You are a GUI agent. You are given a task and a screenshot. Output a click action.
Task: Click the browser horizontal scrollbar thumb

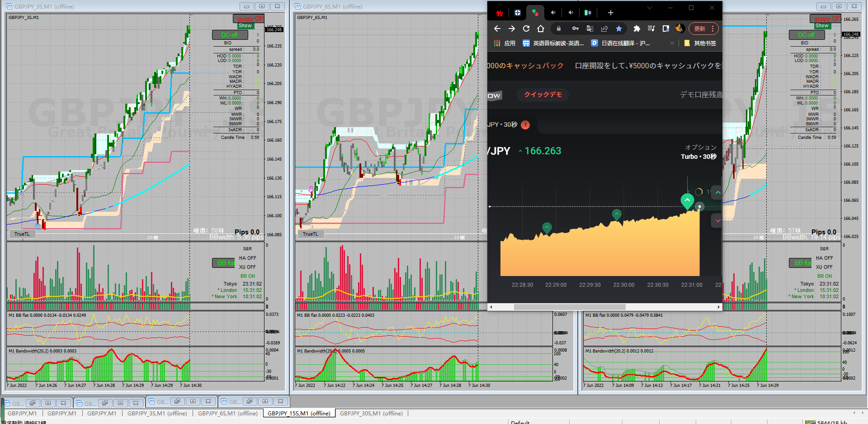570,307
